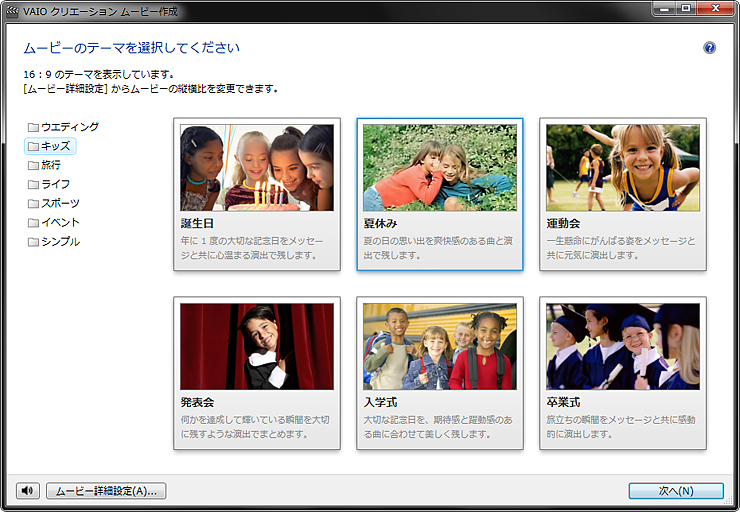This screenshot has width=740, height=512.
Task: Open the 旅行 theme category
Action: (x=50, y=165)
